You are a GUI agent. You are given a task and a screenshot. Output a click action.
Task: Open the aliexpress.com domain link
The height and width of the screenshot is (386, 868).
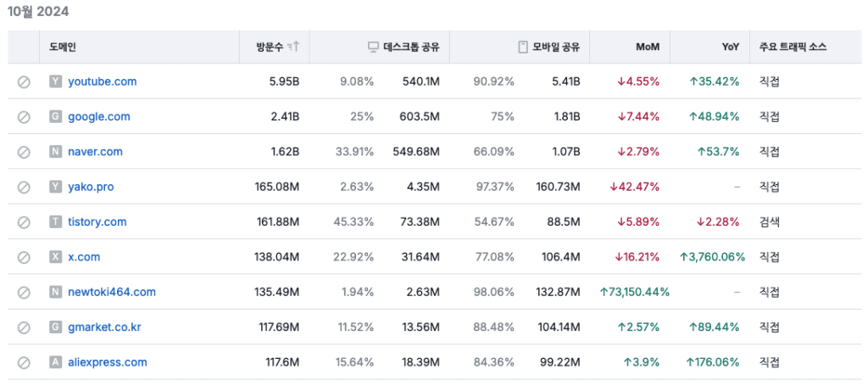coord(108,362)
